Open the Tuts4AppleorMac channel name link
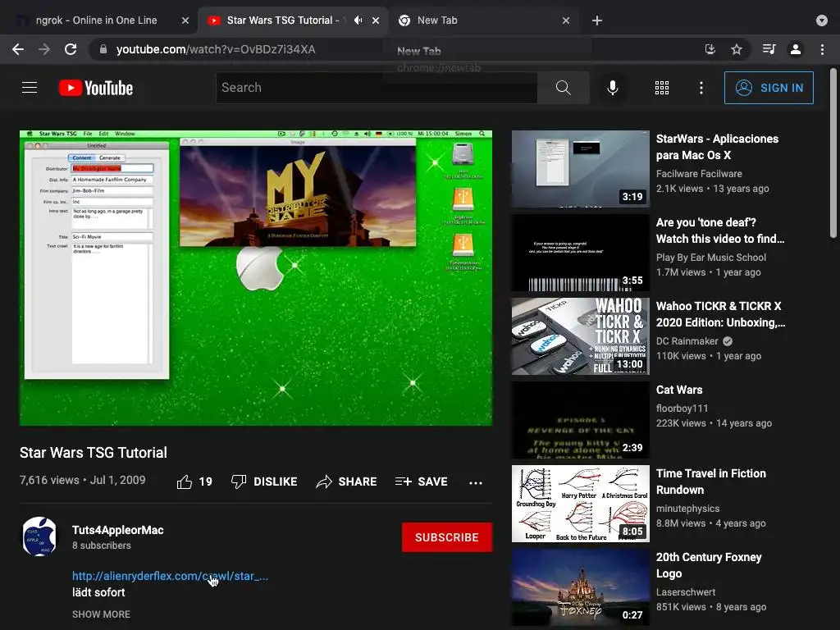The height and width of the screenshot is (630, 840). pos(118,530)
